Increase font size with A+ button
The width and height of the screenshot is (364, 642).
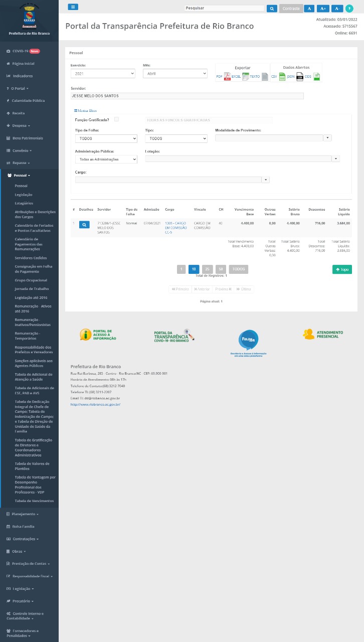(x=323, y=9)
